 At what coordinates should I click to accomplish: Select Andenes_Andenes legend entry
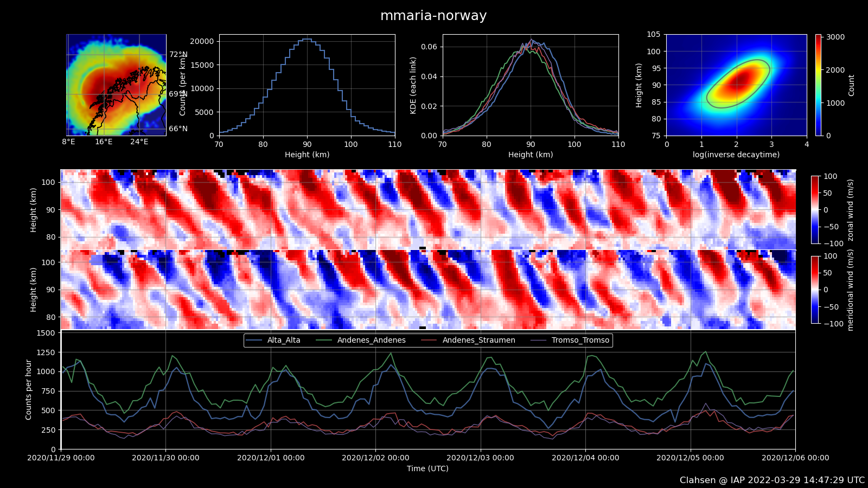[x=361, y=341]
